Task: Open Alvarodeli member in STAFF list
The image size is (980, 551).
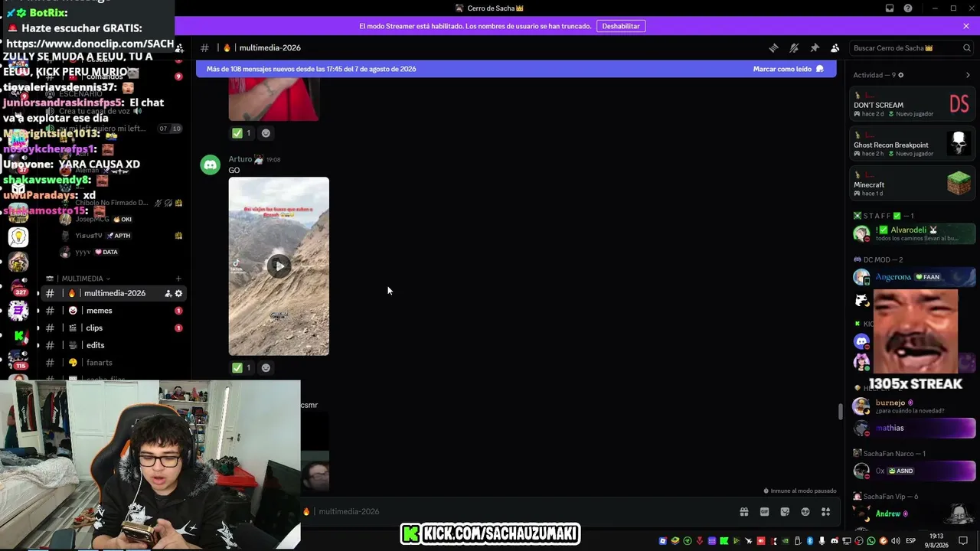Action: click(x=913, y=233)
